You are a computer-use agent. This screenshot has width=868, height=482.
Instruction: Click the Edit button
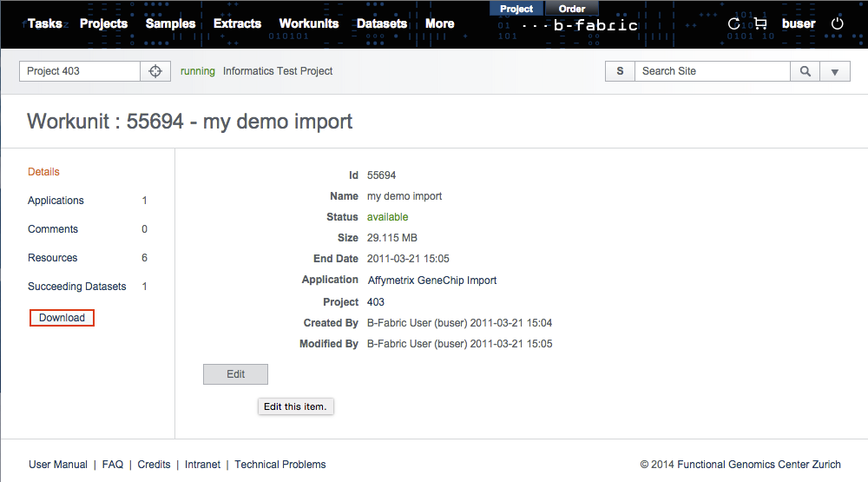point(235,374)
